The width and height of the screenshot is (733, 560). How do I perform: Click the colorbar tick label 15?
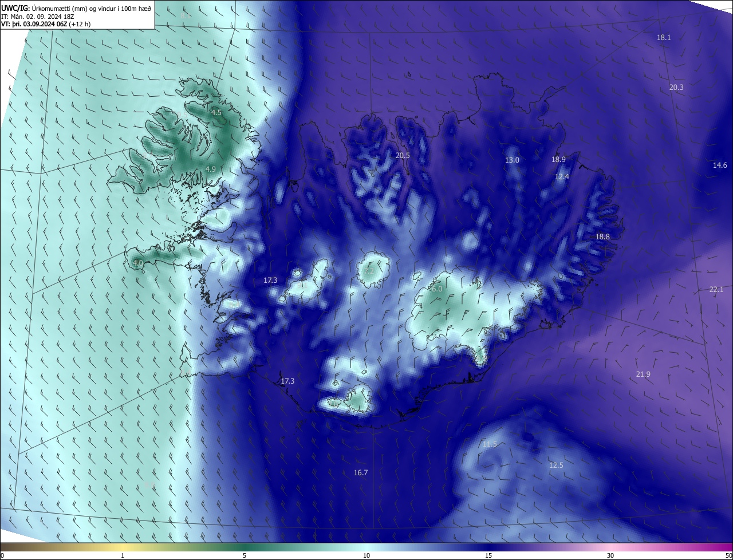point(488,555)
